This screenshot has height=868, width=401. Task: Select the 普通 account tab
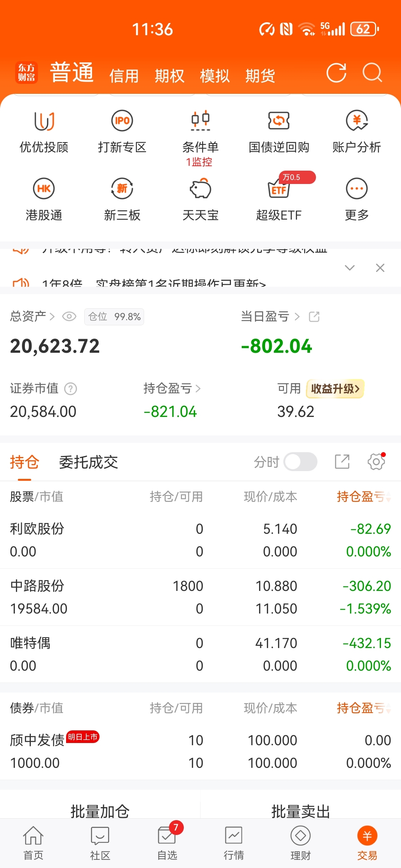coord(72,72)
